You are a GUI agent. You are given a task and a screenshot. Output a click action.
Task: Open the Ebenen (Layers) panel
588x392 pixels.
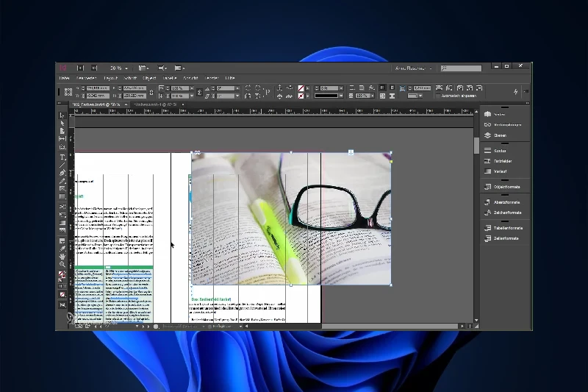point(499,135)
